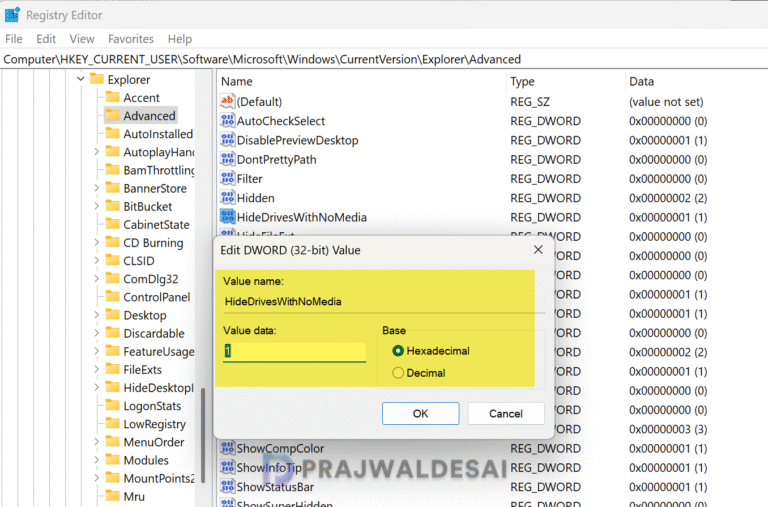Expand the CLSID key
768x507 pixels.
[x=96, y=261]
